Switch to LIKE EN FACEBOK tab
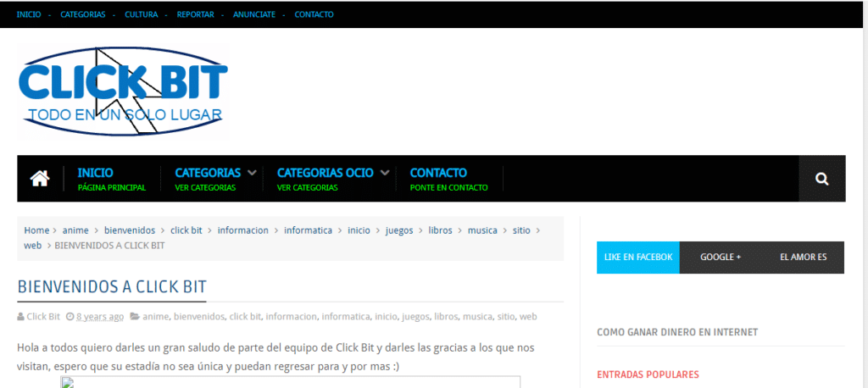The image size is (868, 388). (x=638, y=258)
